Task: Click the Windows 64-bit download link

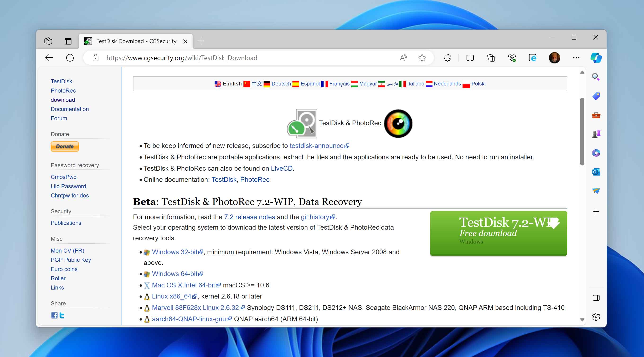Action: coord(175,273)
